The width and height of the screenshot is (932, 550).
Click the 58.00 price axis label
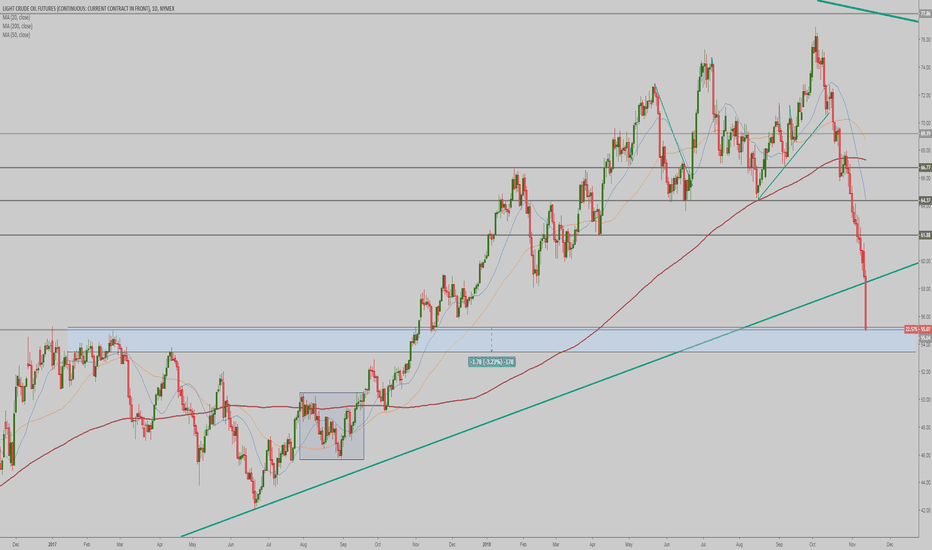pos(925,289)
